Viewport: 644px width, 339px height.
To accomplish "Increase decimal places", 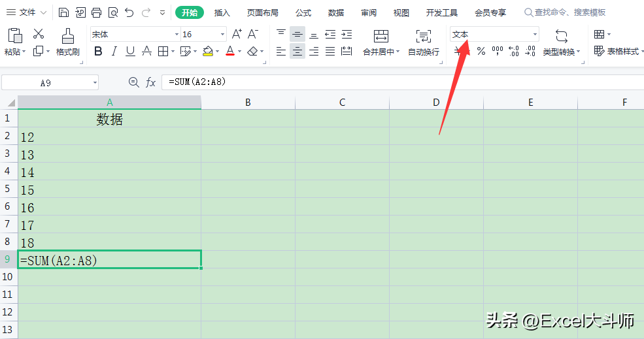I will coord(514,52).
